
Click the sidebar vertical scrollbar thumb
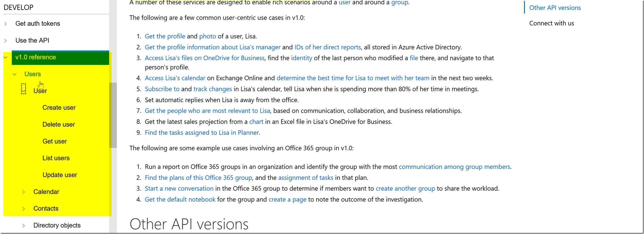(113, 115)
